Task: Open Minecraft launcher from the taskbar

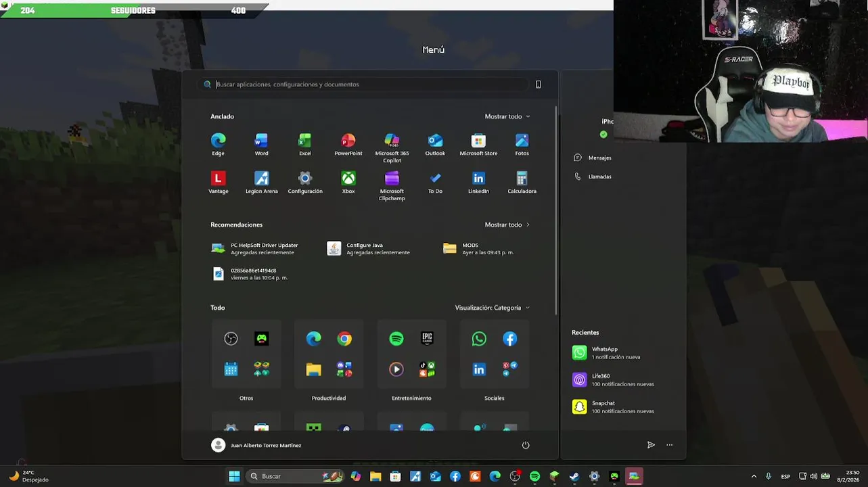Action: click(554, 476)
